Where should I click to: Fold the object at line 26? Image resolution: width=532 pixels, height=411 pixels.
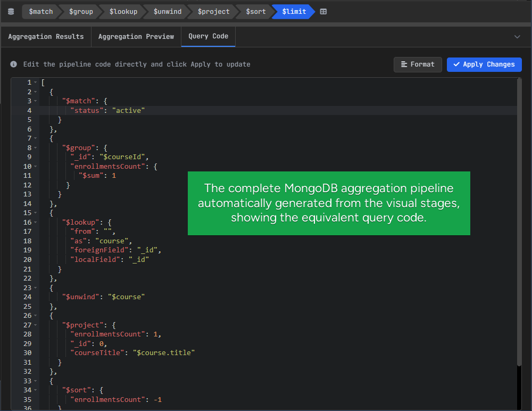(35, 316)
